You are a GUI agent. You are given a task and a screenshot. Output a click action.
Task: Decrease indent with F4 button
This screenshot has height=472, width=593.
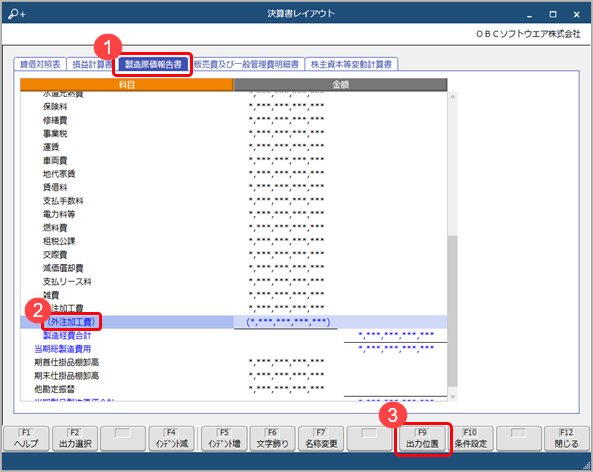coord(172,439)
